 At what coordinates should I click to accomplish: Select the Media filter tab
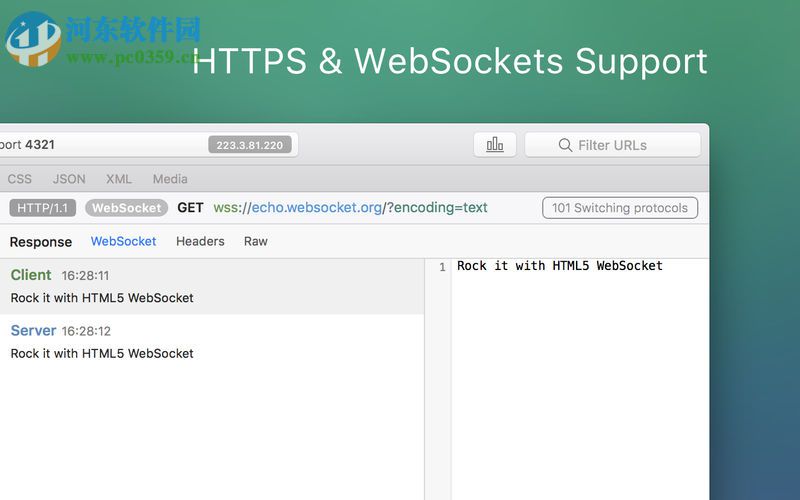[x=170, y=179]
